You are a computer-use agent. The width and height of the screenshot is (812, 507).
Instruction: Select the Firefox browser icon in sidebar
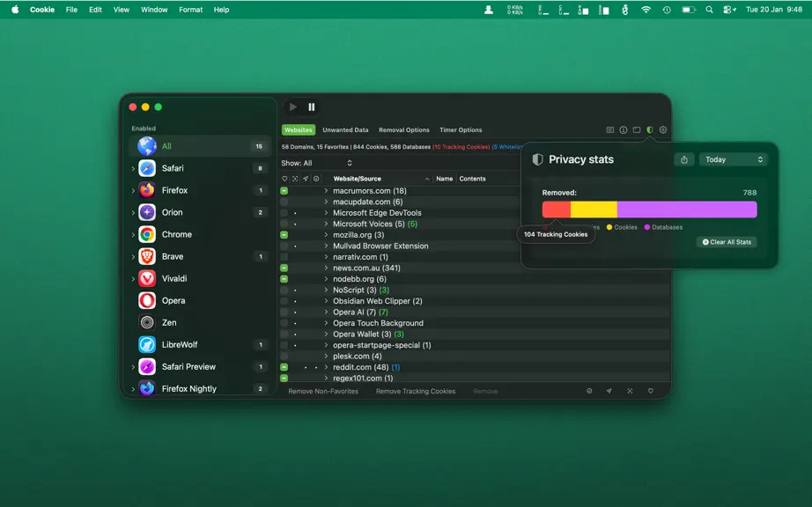[x=147, y=190]
